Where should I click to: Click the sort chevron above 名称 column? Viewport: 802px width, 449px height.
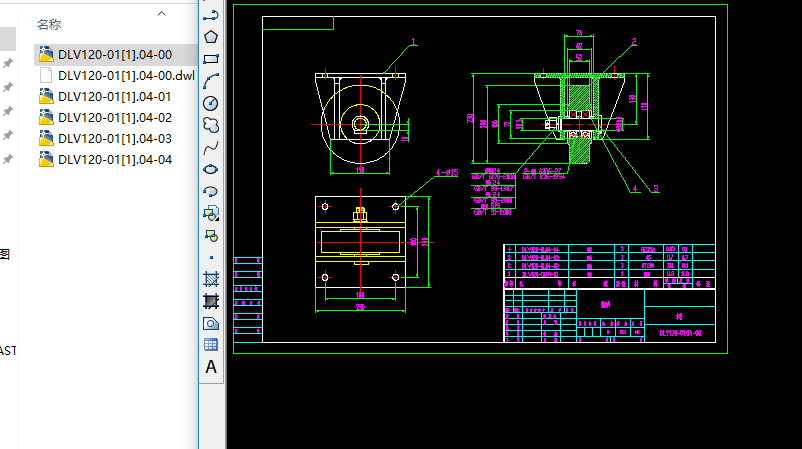pyautogui.click(x=162, y=14)
